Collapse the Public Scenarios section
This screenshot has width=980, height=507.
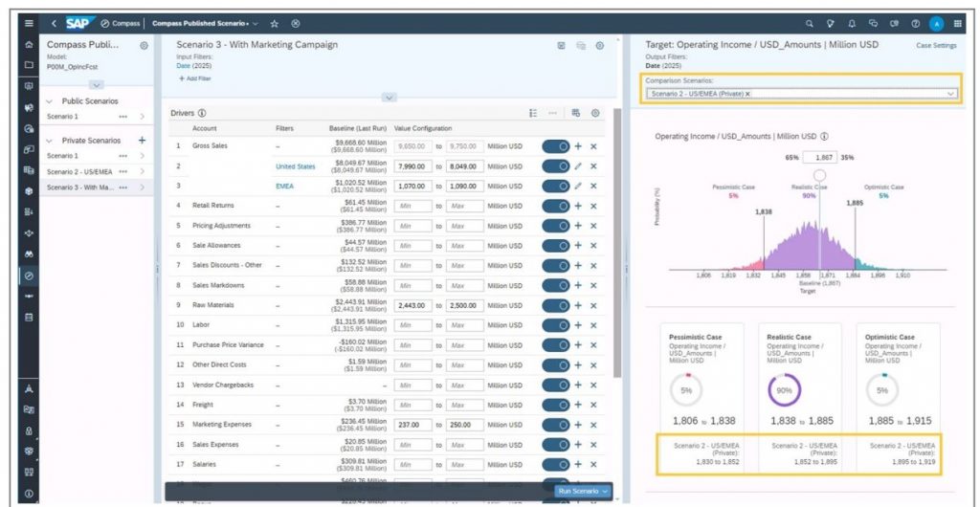[x=52, y=99]
